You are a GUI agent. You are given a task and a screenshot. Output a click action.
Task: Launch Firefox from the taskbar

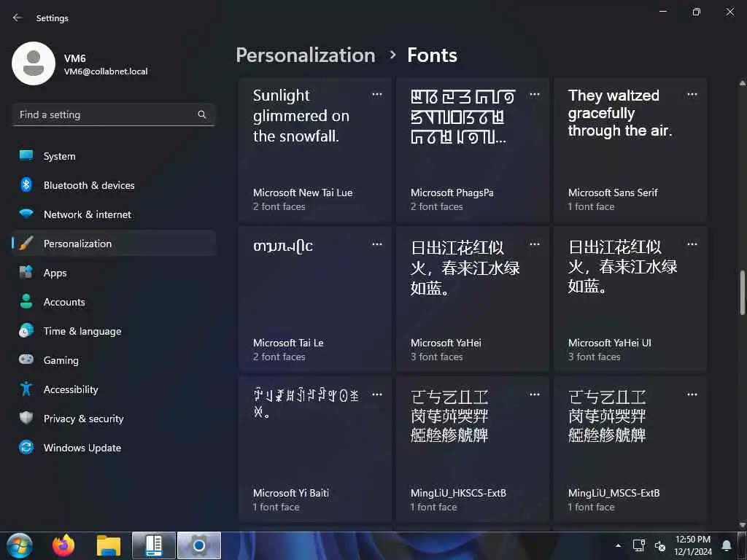click(63, 545)
